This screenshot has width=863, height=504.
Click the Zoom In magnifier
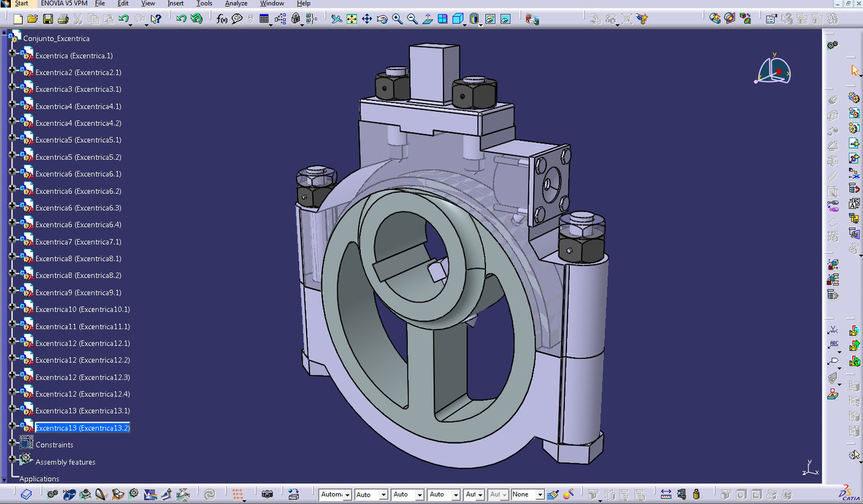tap(397, 20)
